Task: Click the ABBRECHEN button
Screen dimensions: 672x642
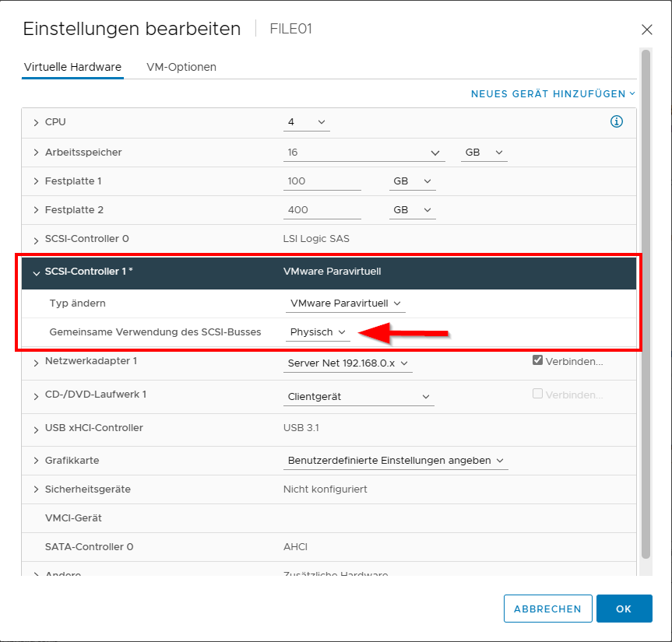Action: click(x=547, y=609)
